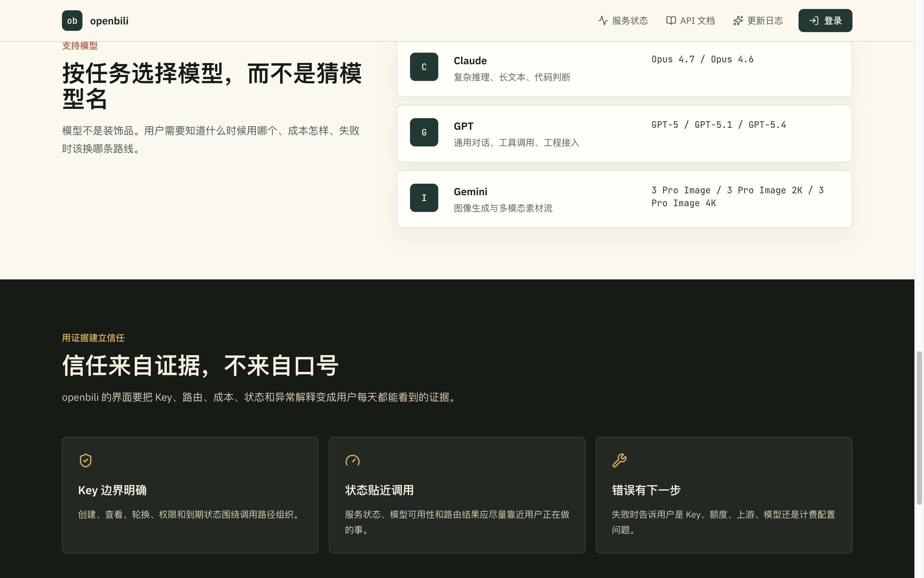Click the text starting 失败时告诉用户是 Key
The image size is (924, 578).
point(723,522)
